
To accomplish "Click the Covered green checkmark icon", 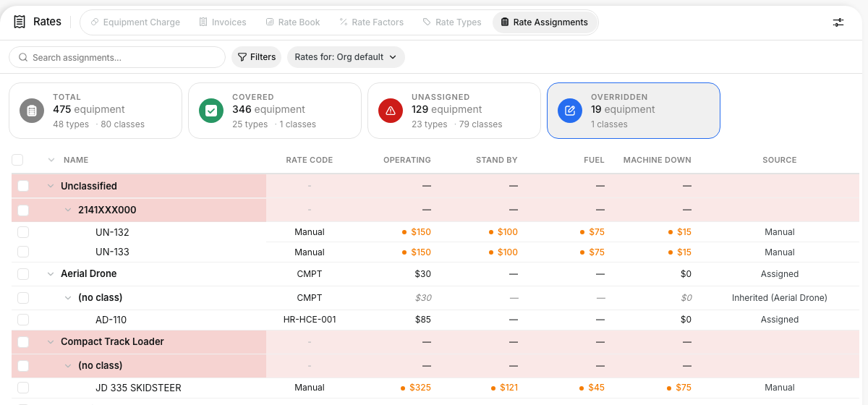I will 210,111.
